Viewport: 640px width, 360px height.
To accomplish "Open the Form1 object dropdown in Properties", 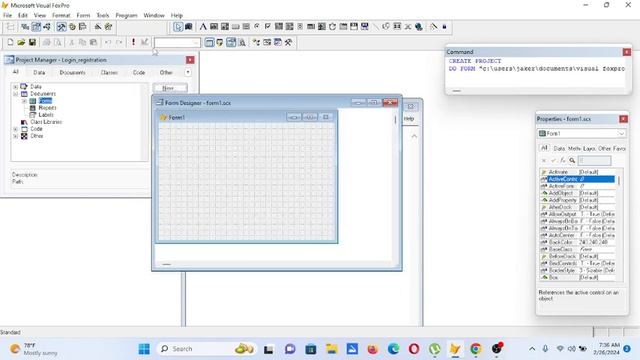I will pos(621,133).
